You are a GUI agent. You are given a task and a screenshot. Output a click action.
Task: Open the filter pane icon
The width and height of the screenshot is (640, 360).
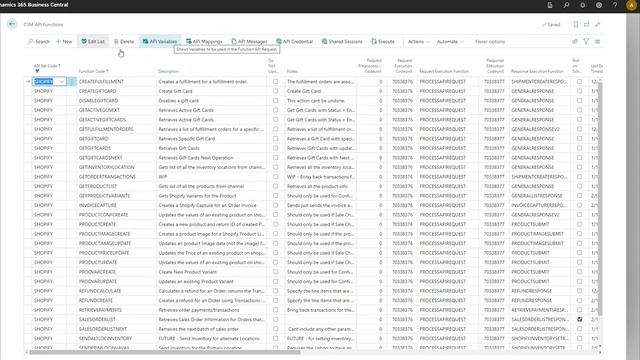click(x=586, y=41)
